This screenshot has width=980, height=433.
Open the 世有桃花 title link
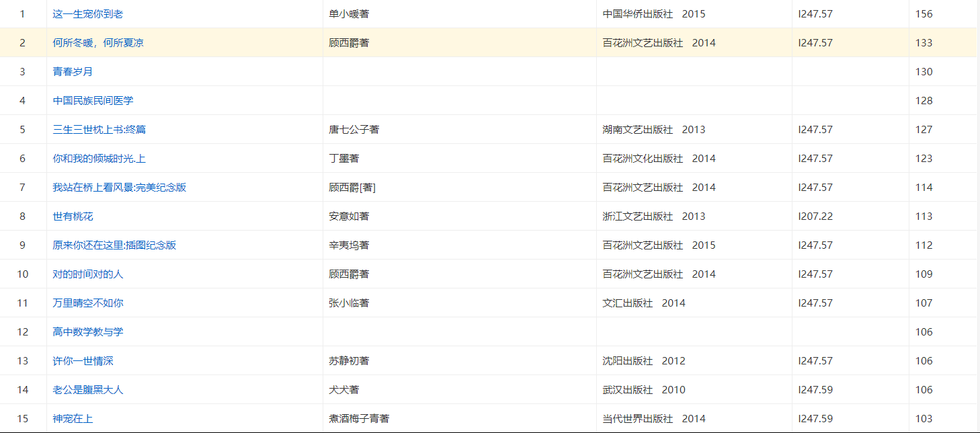pyautogui.click(x=73, y=216)
